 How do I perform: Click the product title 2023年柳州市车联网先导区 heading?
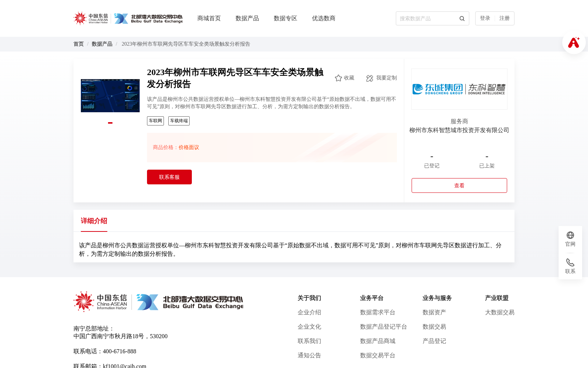pyautogui.click(x=235, y=78)
